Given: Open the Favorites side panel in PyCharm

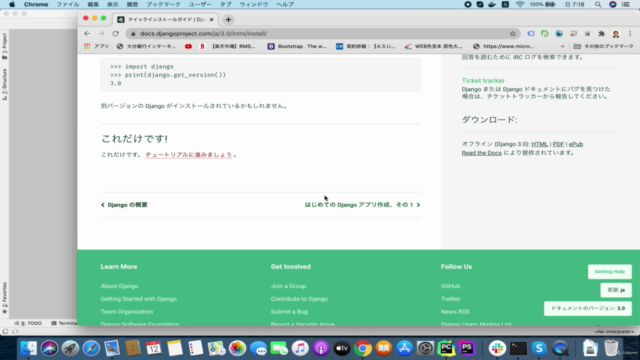Looking at the screenshot, I should pyautogui.click(x=4, y=298).
